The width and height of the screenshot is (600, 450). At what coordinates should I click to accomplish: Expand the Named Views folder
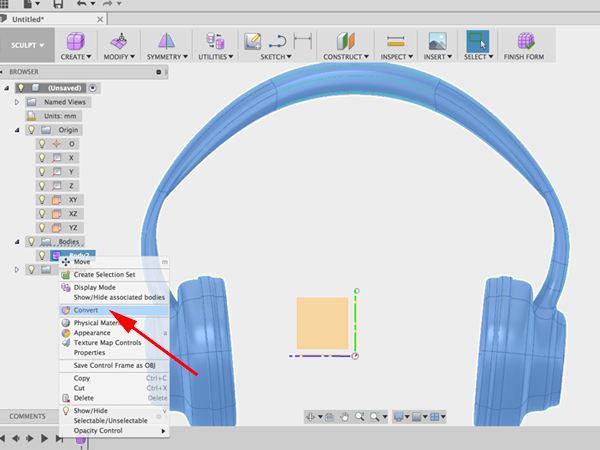coord(16,102)
